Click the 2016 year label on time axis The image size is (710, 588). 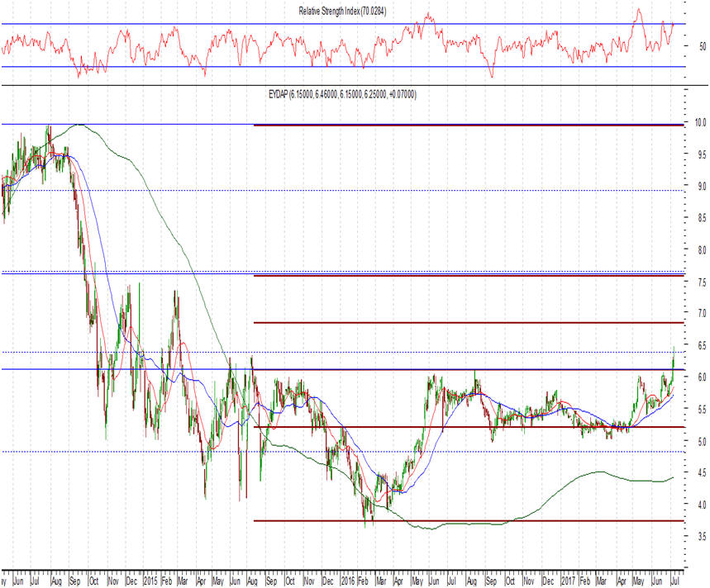[x=348, y=581]
